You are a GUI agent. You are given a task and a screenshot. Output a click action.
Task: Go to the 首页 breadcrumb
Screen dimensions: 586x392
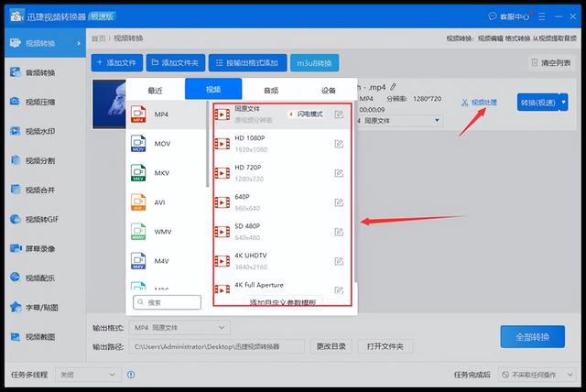(99, 38)
